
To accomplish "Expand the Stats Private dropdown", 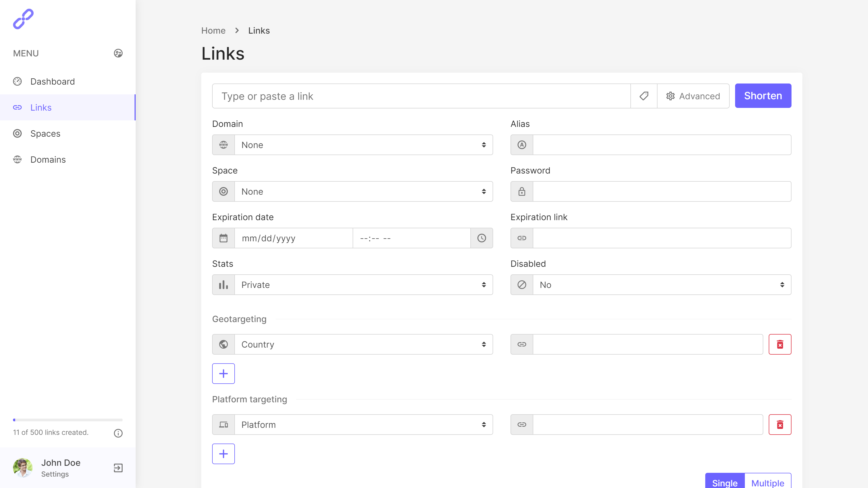I will [363, 285].
